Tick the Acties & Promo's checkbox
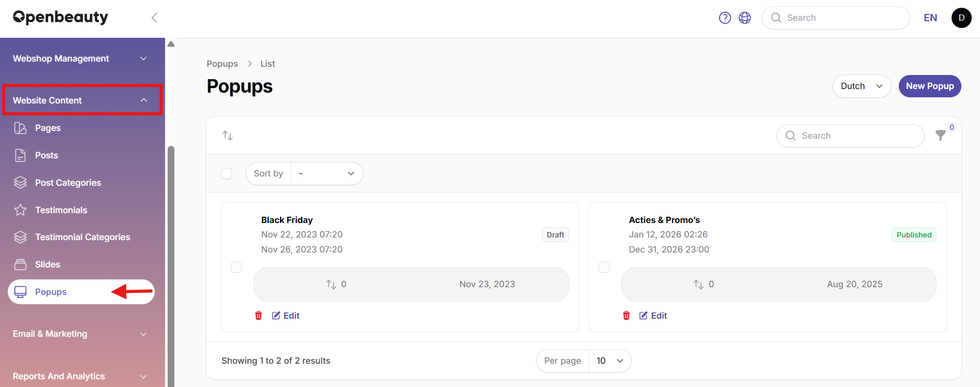 pyautogui.click(x=604, y=267)
